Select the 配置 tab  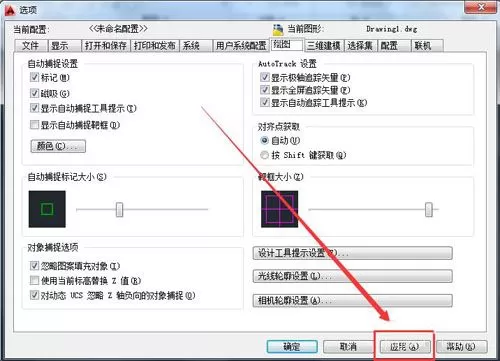pos(393,46)
